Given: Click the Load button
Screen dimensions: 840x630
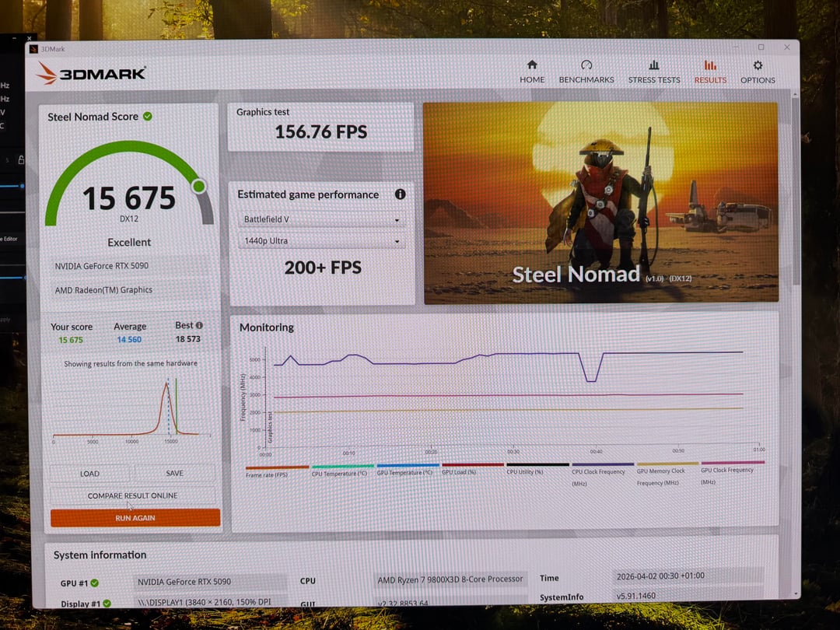Looking at the screenshot, I should [x=89, y=473].
